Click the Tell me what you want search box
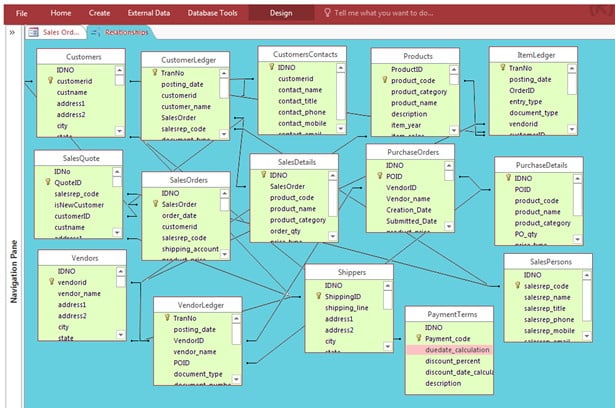 pyautogui.click(x=384, y=13)
